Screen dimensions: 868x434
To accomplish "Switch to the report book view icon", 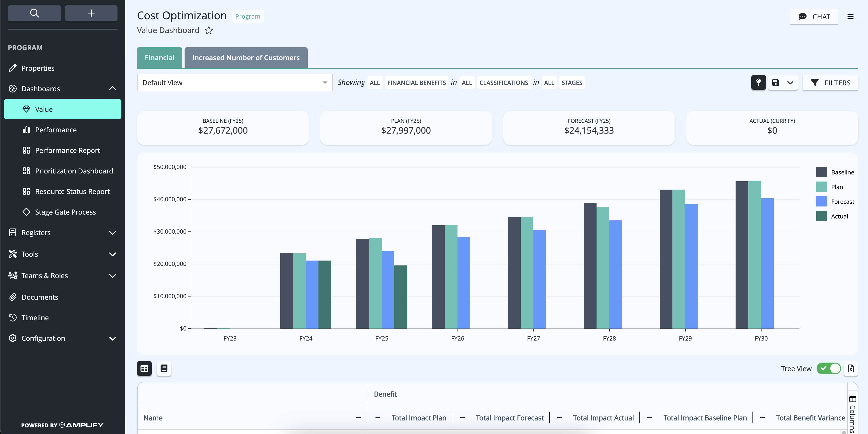I will point(164,368).
